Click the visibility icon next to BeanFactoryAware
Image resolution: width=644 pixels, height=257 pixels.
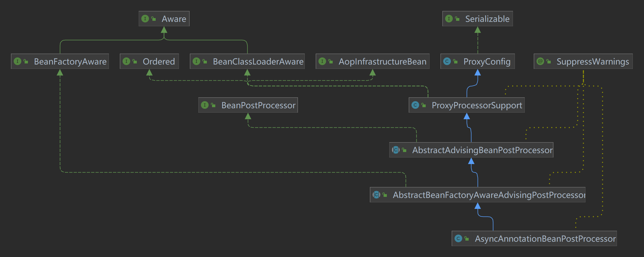[x=26, y=61]
